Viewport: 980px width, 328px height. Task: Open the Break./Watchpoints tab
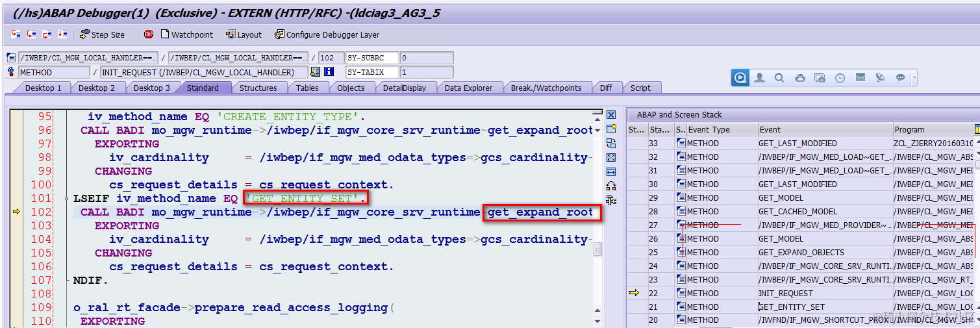[x=546, y=88]
